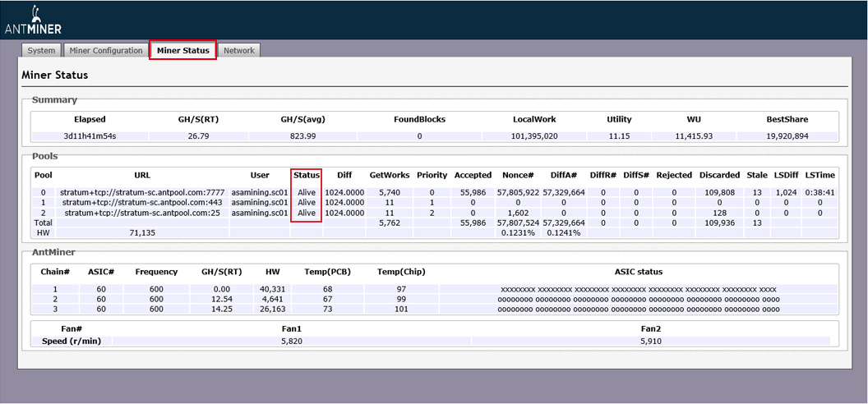Click total GetWorks value 5,762
868x404 pixels.
coord(389,223)
